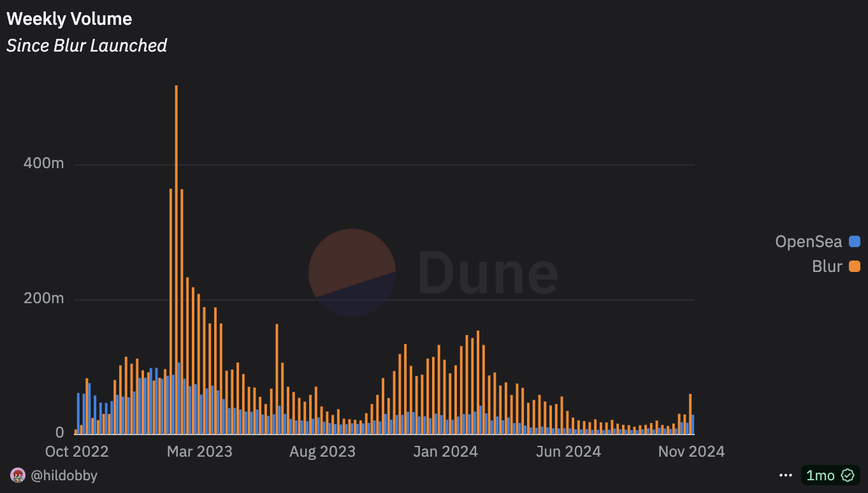The image size is (868, 493).
Task: Click the Mar 2023 x-axis label
Action: tap(199, 452)
